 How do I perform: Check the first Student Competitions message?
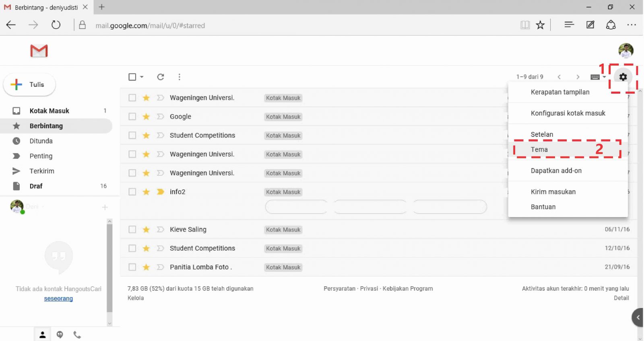(x=132, y=136)
